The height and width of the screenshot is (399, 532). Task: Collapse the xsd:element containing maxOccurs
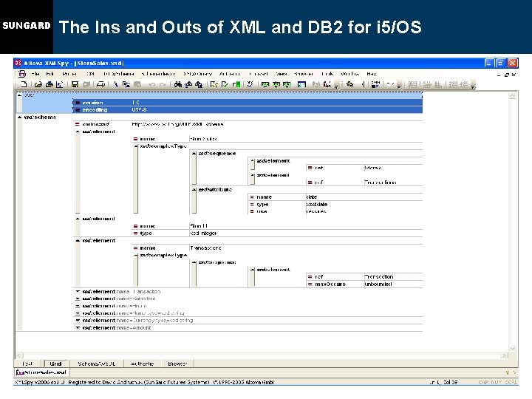pyautogui.click(x=253, y=270)
